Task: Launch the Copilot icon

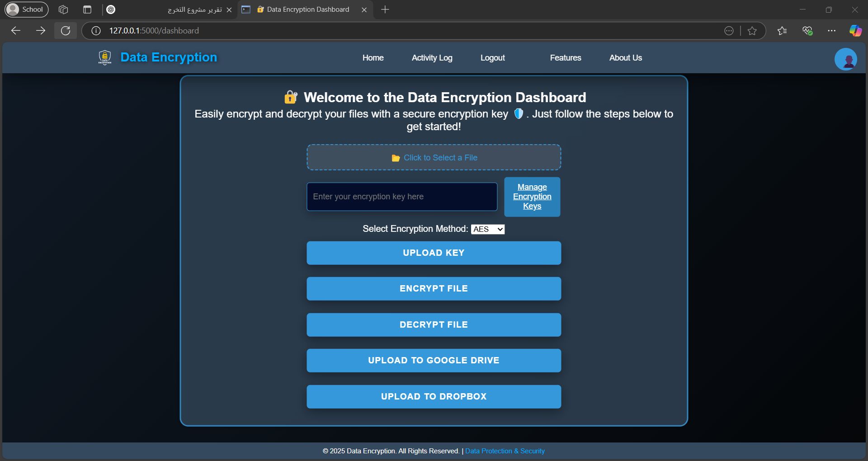Action: [x=855, y=31]
